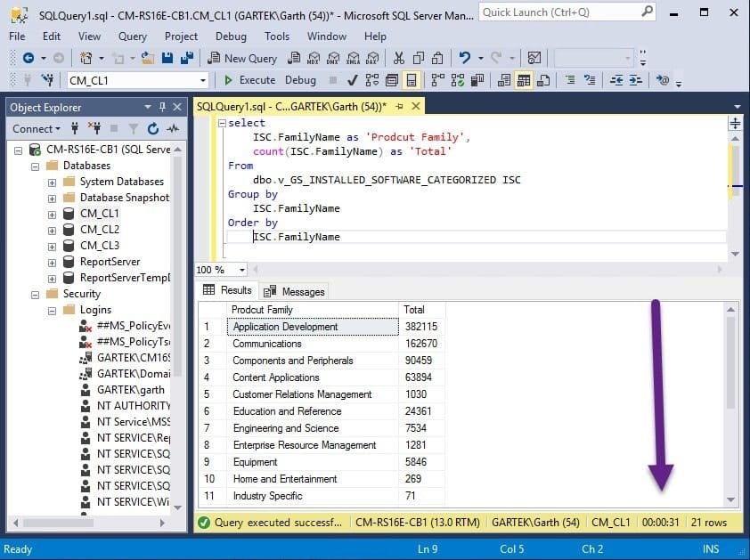This screenshot has height=560, width=750.
Task: Open a new MDX query
Action: (x=314, y=59)
